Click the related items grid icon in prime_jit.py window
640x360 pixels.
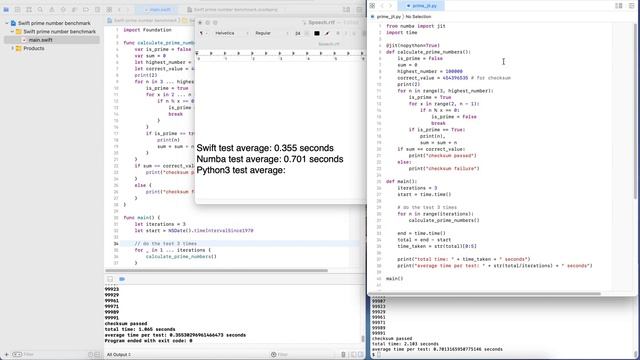[372, 6]
